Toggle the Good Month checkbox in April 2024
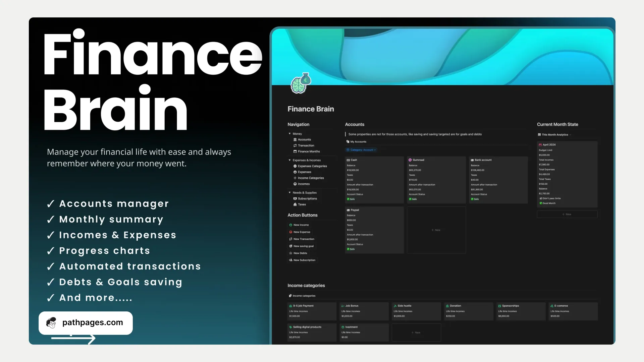The image size is (644, 362). point(541,203)
